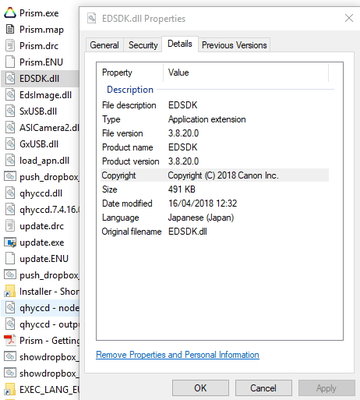Click the Apply button
The width and height of the screenshot is (360, 400).
pyautogui.click(x=326, y=388)
